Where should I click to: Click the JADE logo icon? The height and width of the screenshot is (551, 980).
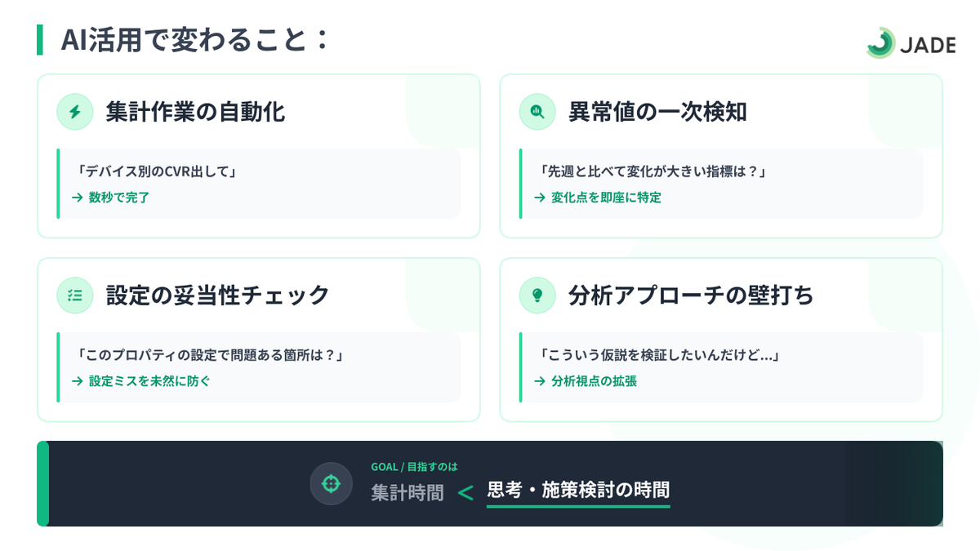click(880, 42)
